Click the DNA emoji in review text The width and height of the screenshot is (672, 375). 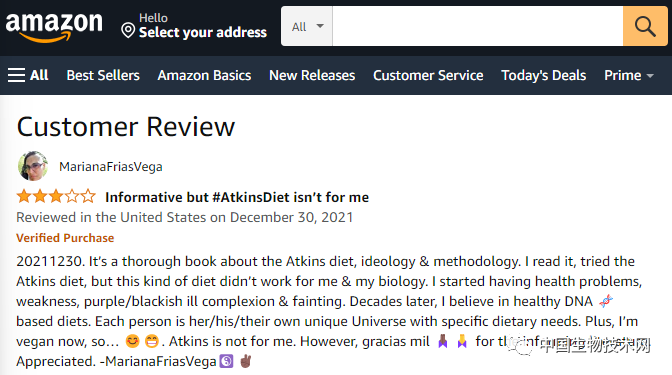[x=606, y=301]
